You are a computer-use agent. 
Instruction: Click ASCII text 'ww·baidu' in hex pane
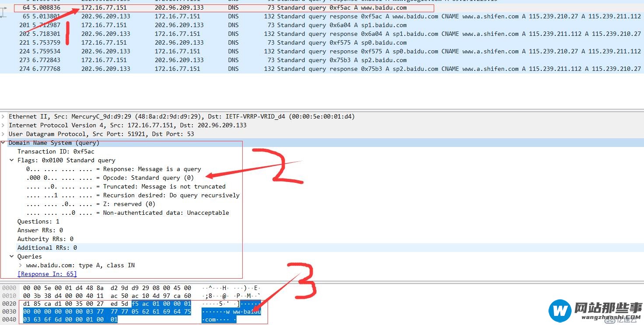tap(247, 311)
